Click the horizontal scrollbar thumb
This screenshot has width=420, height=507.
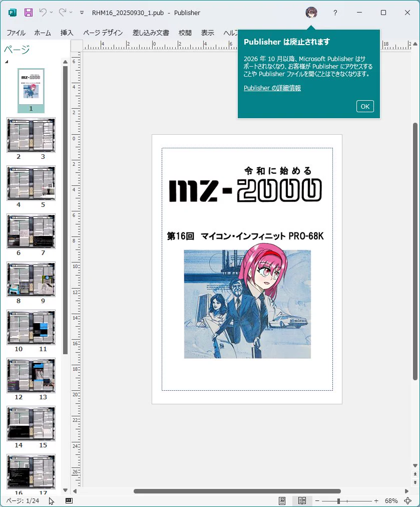click(x=237, y=491)
